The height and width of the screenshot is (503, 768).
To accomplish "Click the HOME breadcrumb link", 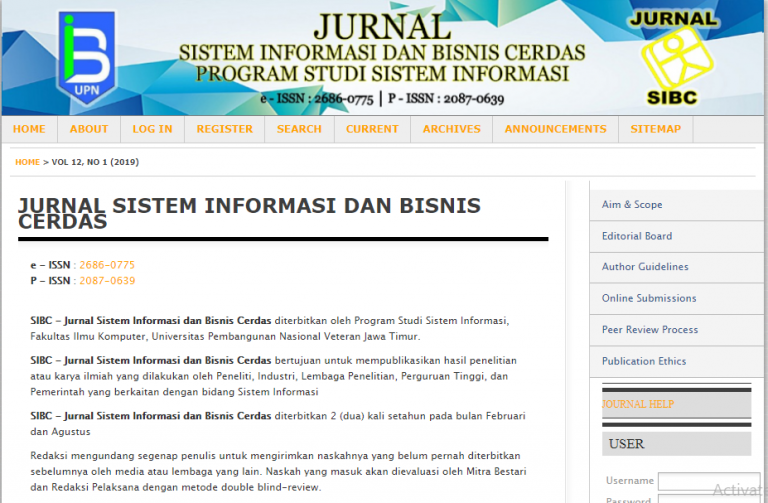I will [x=27, y=162].
